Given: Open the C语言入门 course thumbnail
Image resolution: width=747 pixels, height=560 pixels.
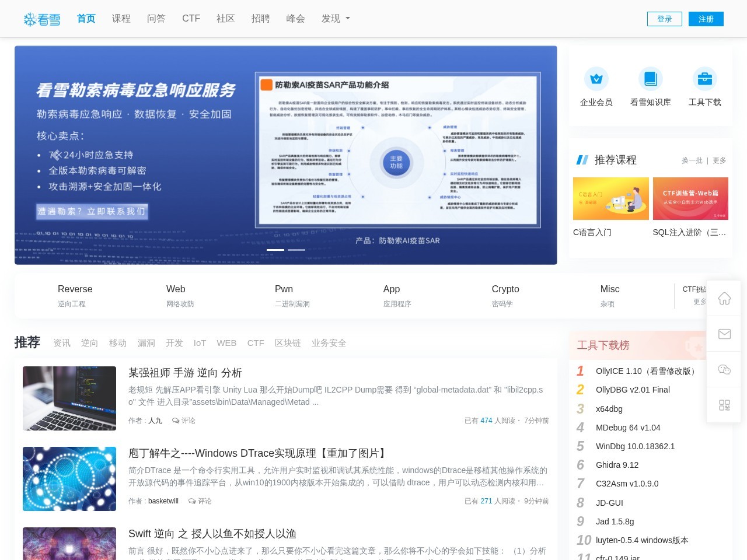Looking at the screenshot, I should pos(610,198).
